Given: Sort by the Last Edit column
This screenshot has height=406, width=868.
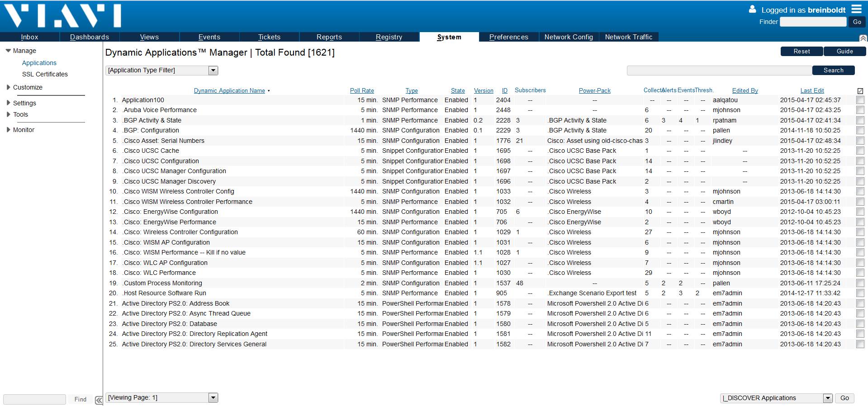Looking at the screenshot, I should click(812, 90).
